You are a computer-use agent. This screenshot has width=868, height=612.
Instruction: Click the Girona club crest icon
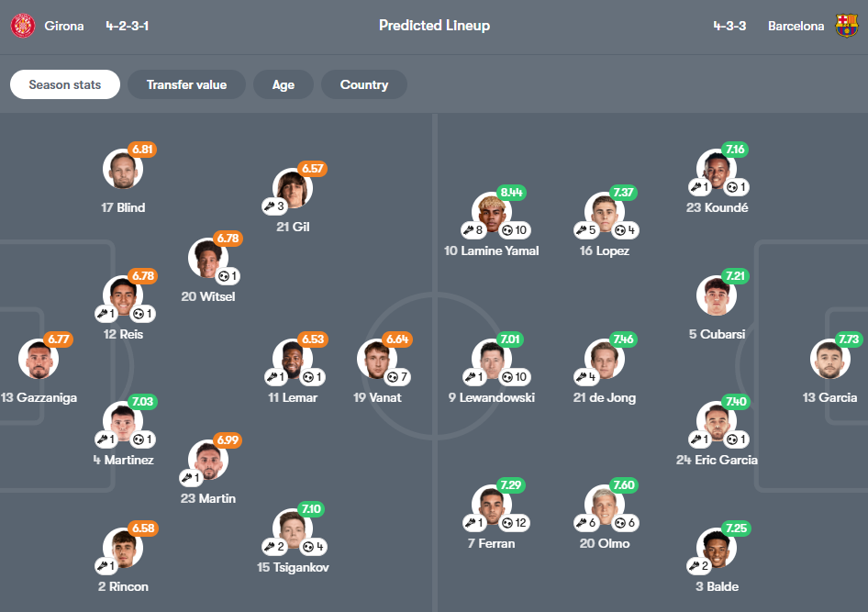click(22, 26)
